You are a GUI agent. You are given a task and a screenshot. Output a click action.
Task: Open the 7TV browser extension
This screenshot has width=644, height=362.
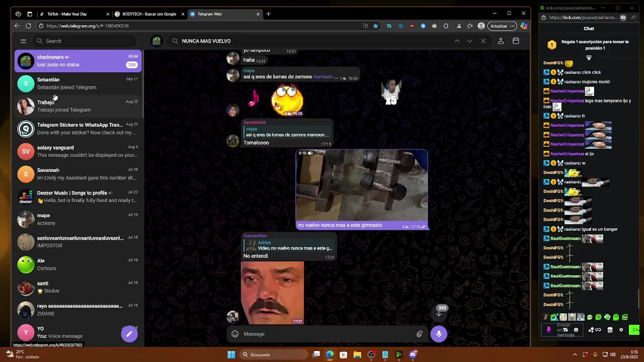click(389, 26)
